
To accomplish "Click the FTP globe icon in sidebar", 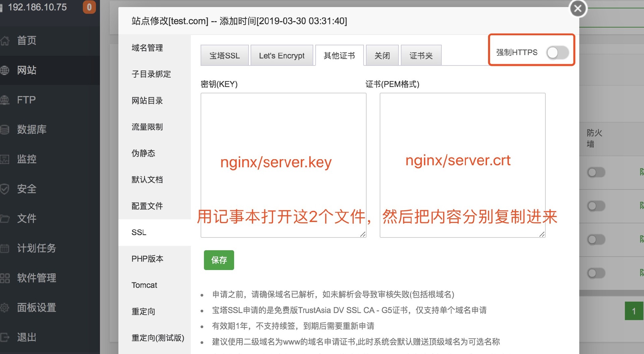I will point(5,100).
